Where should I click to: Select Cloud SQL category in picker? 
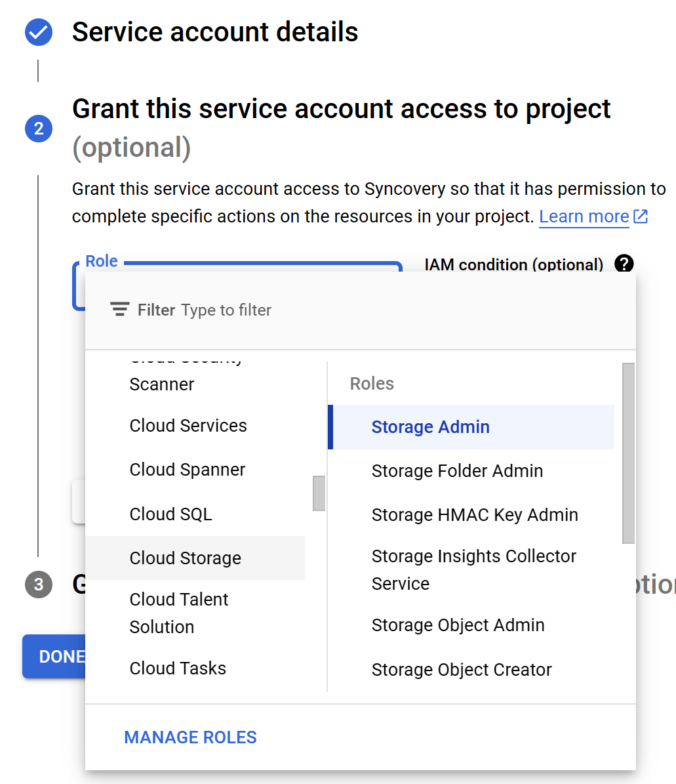point(170,514)
